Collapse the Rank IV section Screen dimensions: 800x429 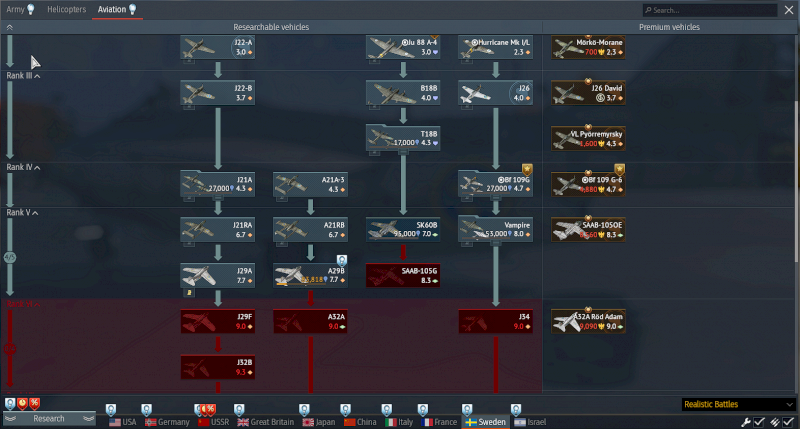37,167
